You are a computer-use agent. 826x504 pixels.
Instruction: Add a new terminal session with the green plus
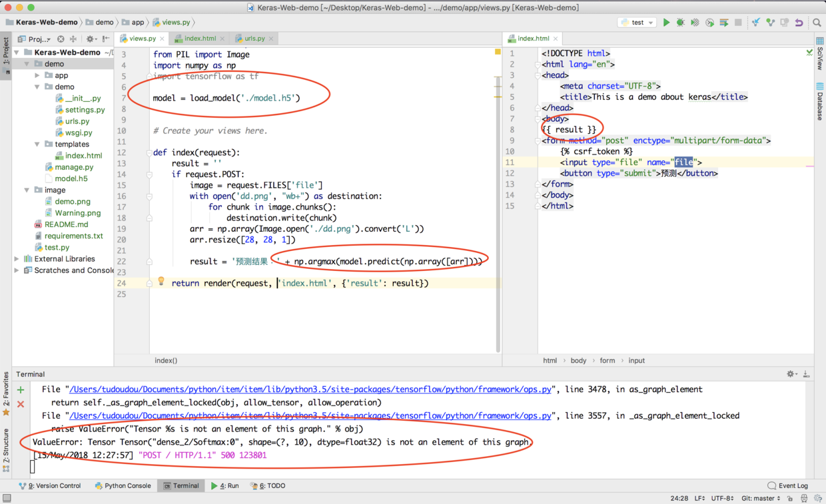[21, 390]
